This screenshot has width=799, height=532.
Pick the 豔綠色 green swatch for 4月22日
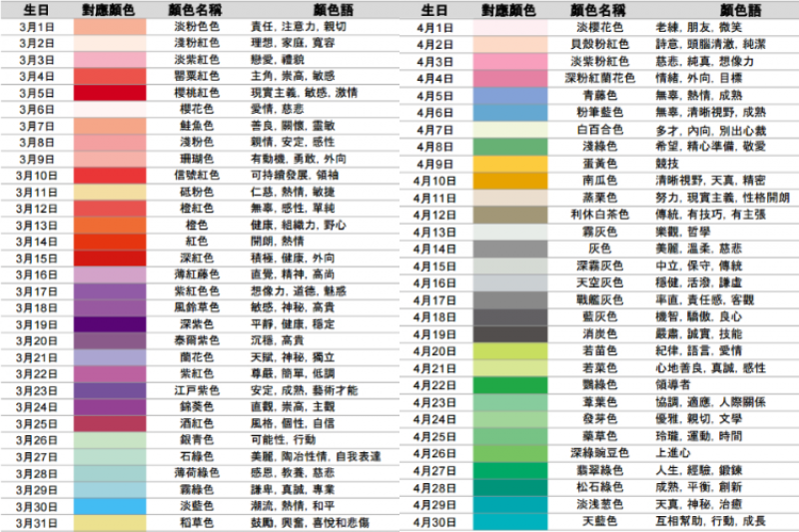pyautogui.click(x=511, y=385)
